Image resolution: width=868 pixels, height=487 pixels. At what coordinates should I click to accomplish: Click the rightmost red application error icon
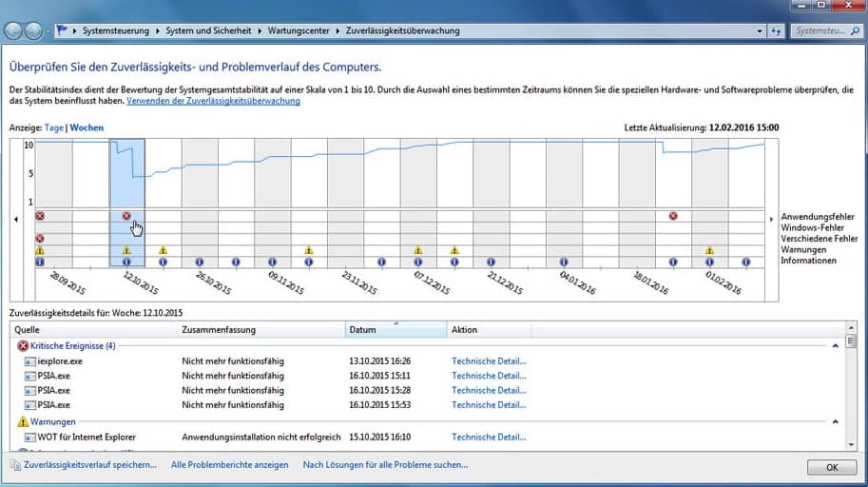673,216
